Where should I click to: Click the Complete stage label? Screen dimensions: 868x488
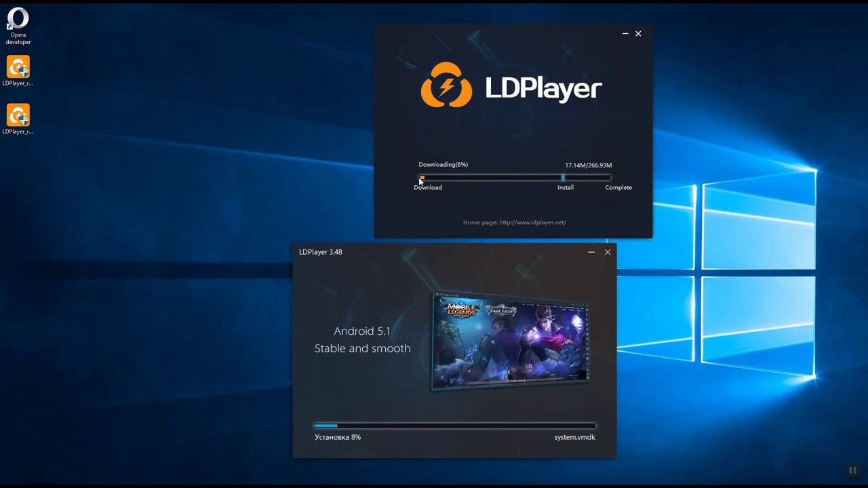click(x=618, y=188)
